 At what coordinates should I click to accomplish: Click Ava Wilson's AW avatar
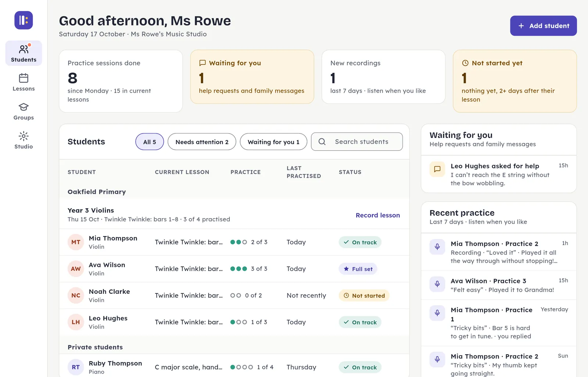click(76, 269)
